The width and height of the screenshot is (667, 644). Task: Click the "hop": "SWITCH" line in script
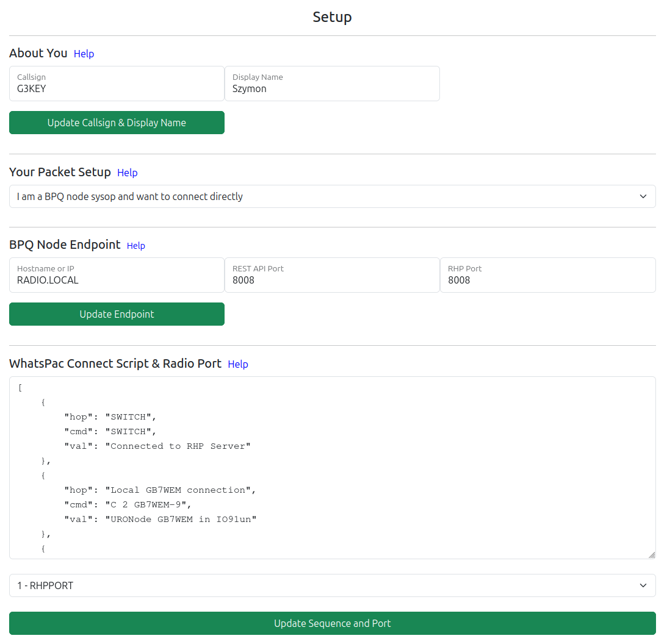110,417
